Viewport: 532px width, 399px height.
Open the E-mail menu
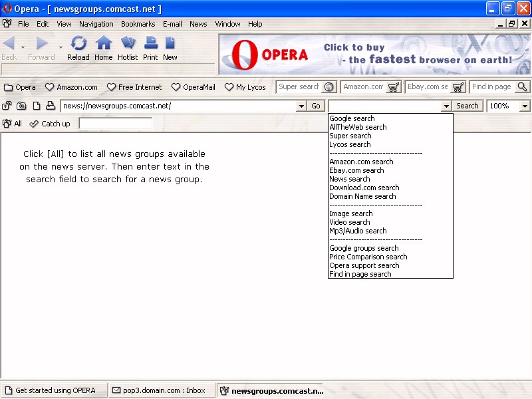[x=172, y=24]
